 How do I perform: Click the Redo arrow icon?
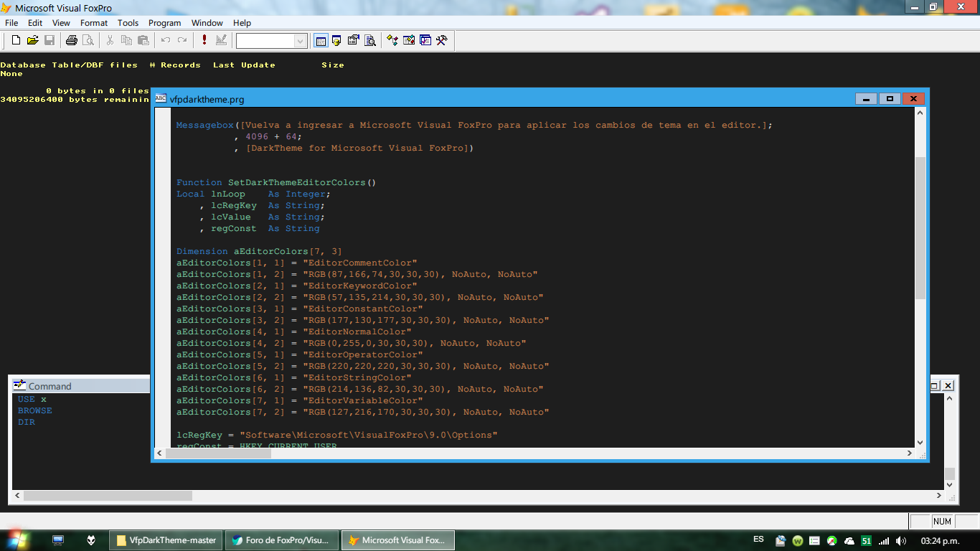pos(182,41)
